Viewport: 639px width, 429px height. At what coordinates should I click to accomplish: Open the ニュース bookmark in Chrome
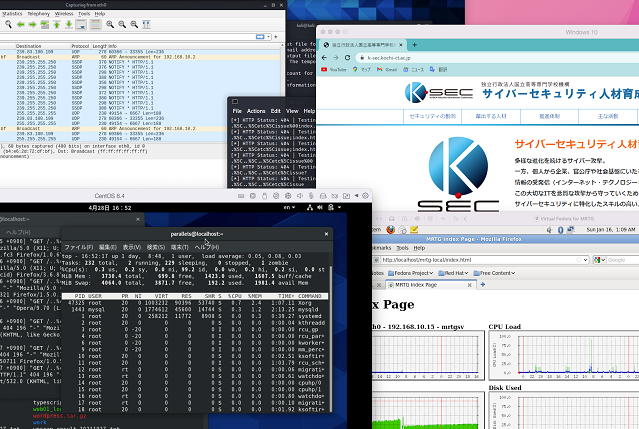(414, 70)
